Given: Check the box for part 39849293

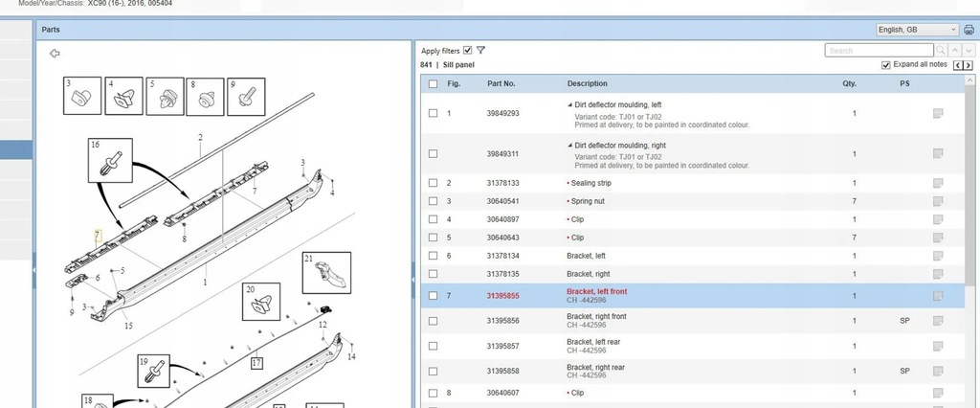Looking at the screenshot, I should (434, 113).
